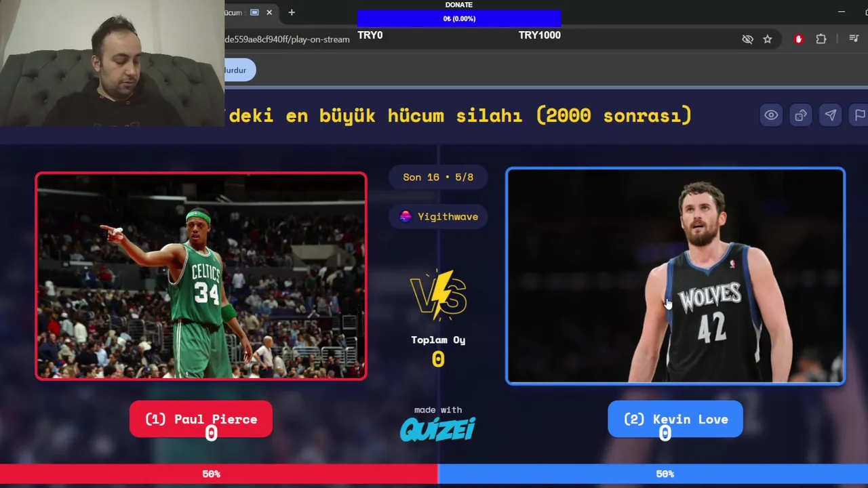Select the Paul Pierce Celtics photo
This screenshot has height=488, width=868.
[x=201, y=276]
